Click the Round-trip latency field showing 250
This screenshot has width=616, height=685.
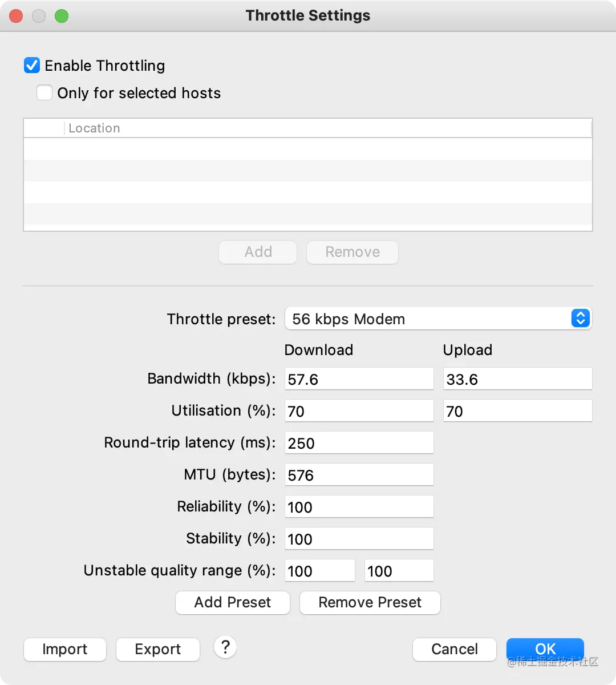359,442
